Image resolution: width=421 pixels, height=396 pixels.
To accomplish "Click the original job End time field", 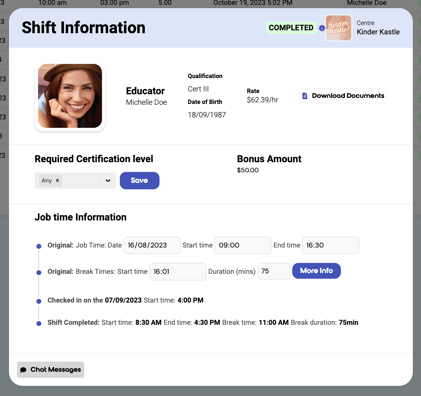I will pos(331,245).
